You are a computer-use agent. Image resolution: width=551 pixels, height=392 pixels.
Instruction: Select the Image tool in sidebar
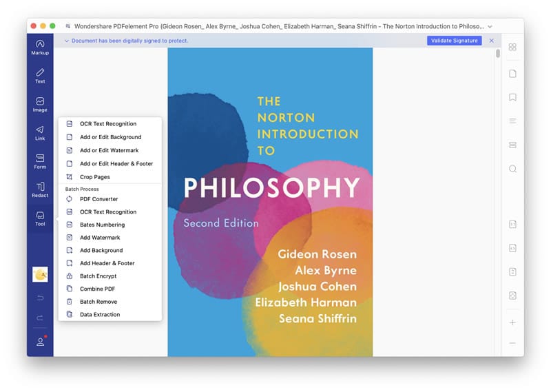tap(40, 105)
